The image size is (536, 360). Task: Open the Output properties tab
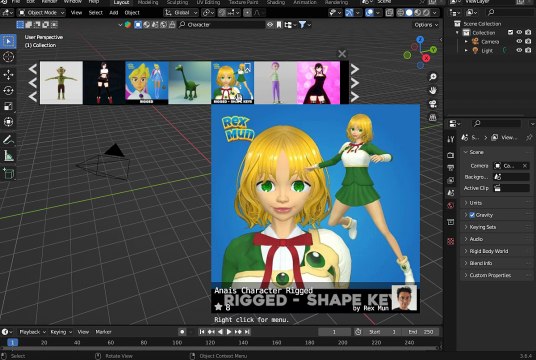(x=451, y=168)
